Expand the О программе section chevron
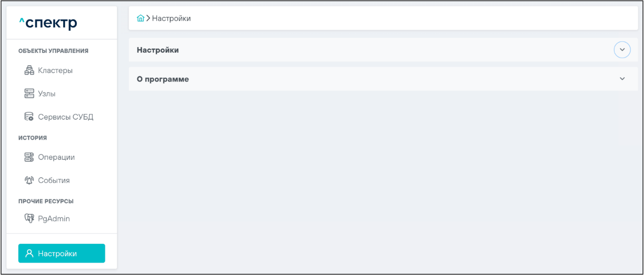644x275 pixels. (622, 79)
